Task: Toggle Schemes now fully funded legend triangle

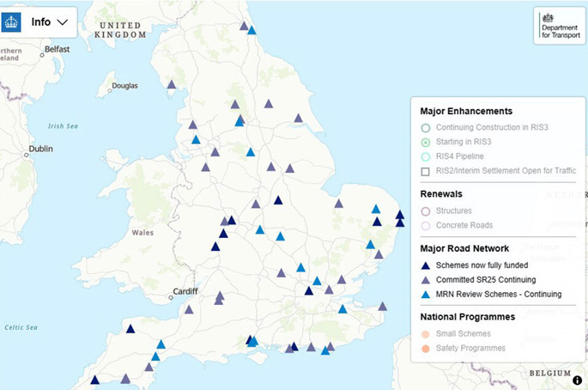Action: 425,265
